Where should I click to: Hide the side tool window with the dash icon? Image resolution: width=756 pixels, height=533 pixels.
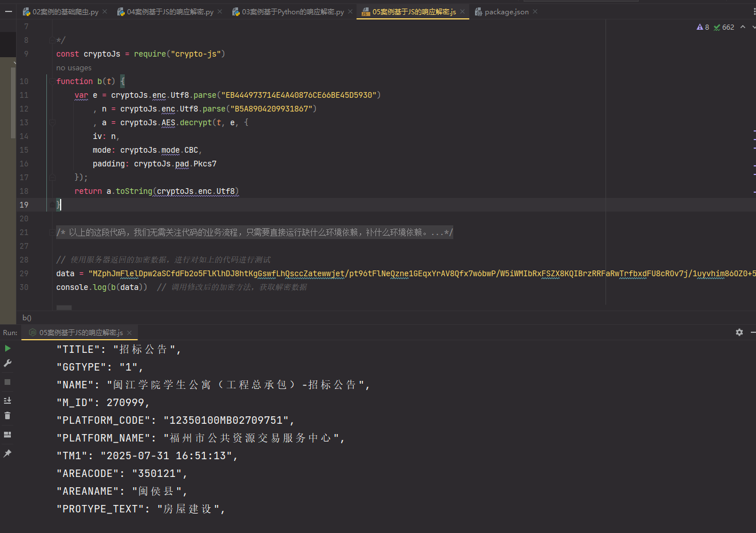pos(9,11)
